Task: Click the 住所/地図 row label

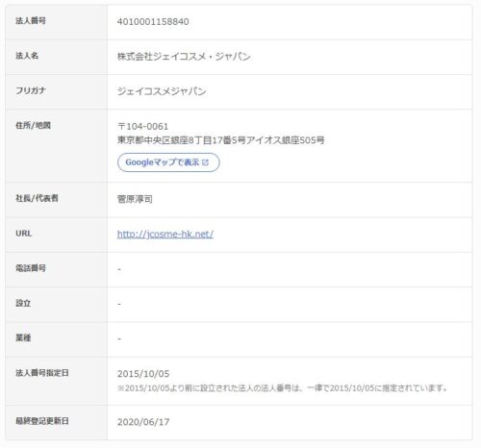Action: pyautogui.click(x=33, y=125)
